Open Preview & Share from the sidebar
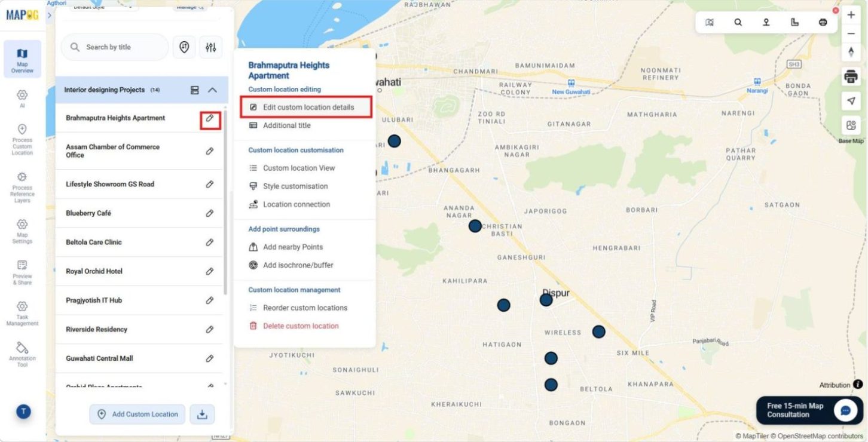This screenshot has height=442, width=868. [22, 271]
